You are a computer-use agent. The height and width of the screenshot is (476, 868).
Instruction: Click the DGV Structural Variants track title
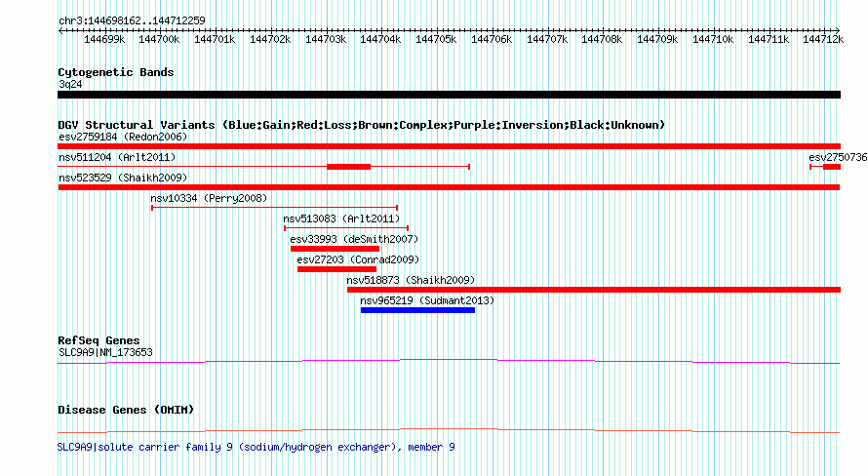362,125
